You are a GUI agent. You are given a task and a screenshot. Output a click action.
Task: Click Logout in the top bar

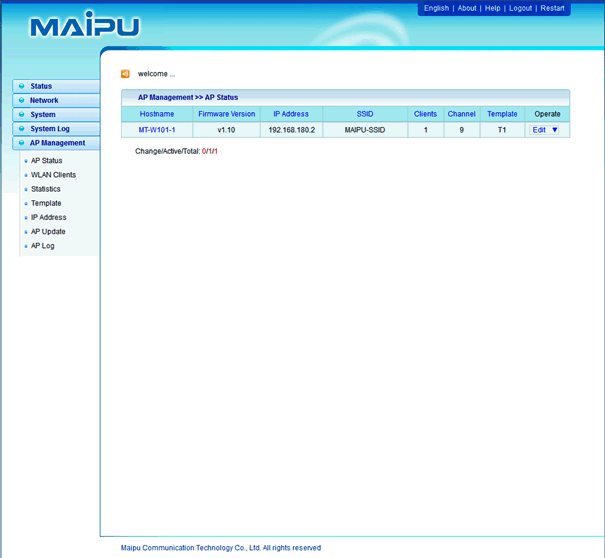point(521,8)
